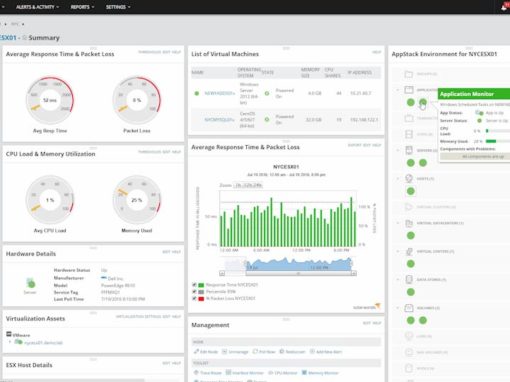This screenshot has width=510, height=382.
Task: Collapse the Virtual Centers group
Action: click(397, 251)
